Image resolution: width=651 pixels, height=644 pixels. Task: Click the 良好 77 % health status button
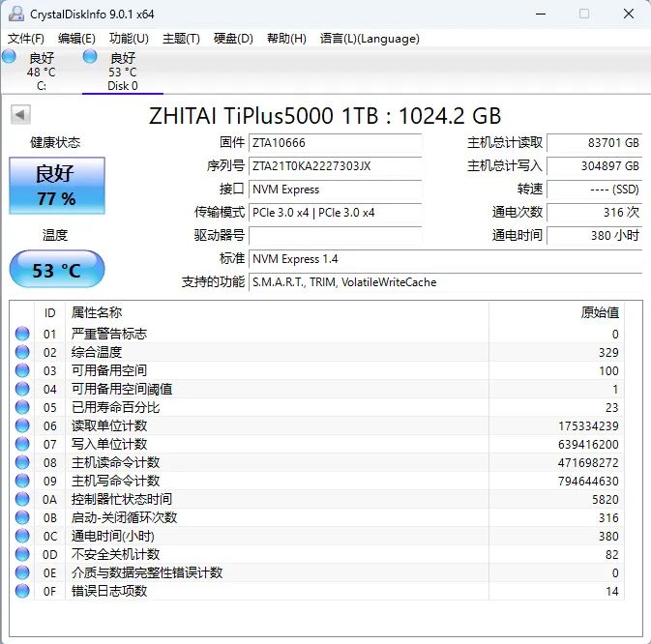pyautogui.click(x=57, y=186)
